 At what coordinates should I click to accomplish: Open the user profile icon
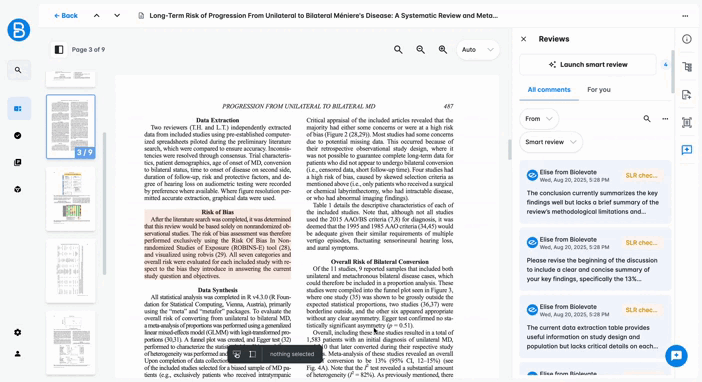(18, 354)
